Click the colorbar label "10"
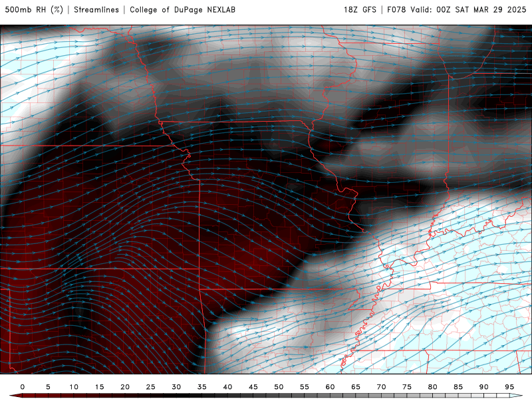The width and height of the screenshot is (532, 399). (74, 387)
